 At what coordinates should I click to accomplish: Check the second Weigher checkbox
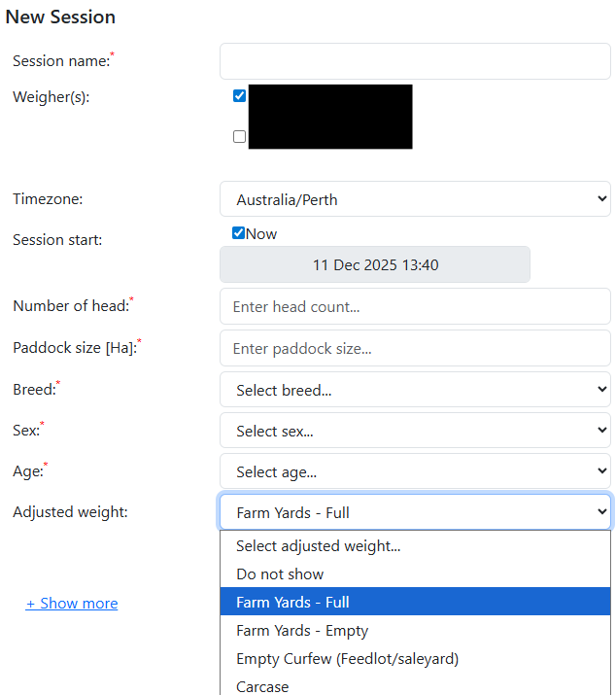240,137
